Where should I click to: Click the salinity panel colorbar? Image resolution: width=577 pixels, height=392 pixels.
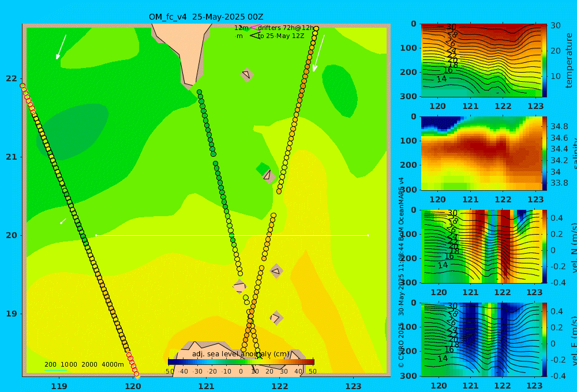(x=544, y=153)
